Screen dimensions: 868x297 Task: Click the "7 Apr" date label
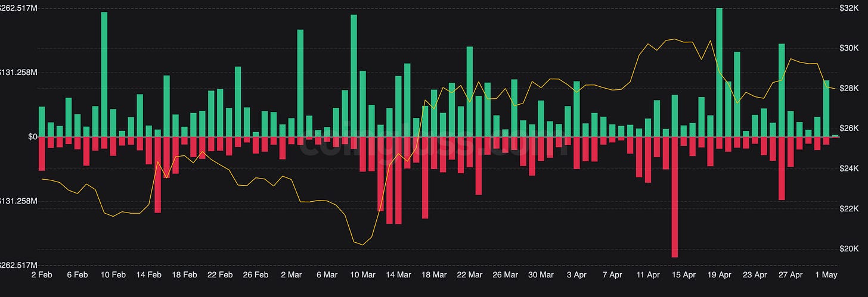coord(612,275)
